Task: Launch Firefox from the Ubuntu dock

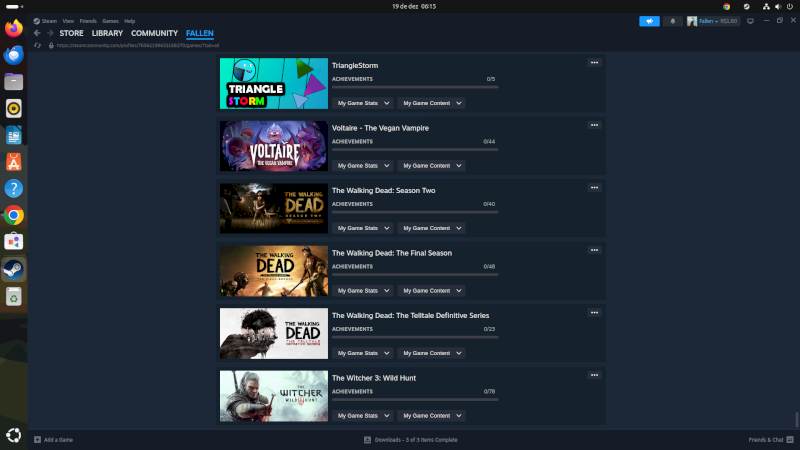Action: click(x=13, y=29)
